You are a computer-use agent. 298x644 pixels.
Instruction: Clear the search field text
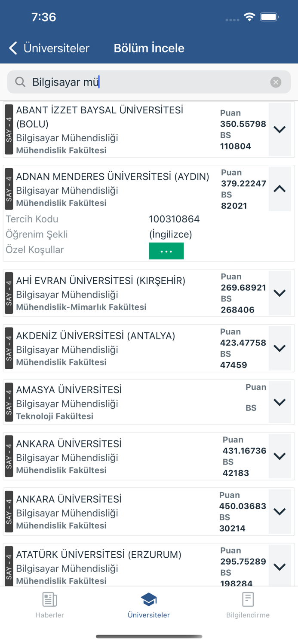[276, 82]
